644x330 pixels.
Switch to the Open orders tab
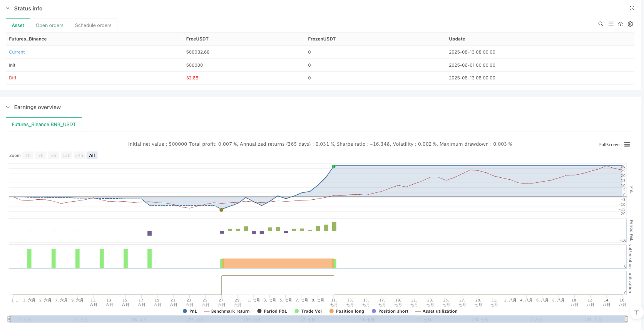tap(49, 25)
